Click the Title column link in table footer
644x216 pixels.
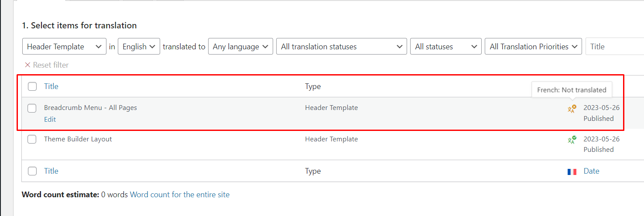(x=51, y=171)
